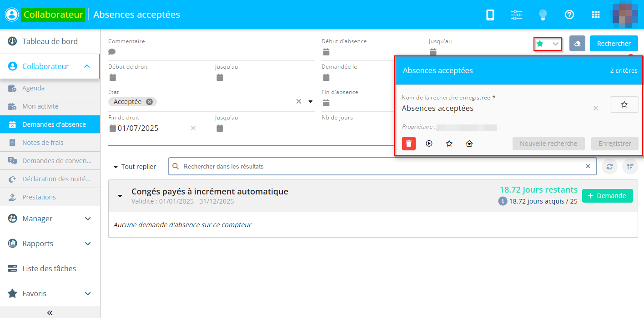The width and height of the screenshot is (644, 318).
Task: Click inside Rechercher dans les résultats field
Action: 382,167
